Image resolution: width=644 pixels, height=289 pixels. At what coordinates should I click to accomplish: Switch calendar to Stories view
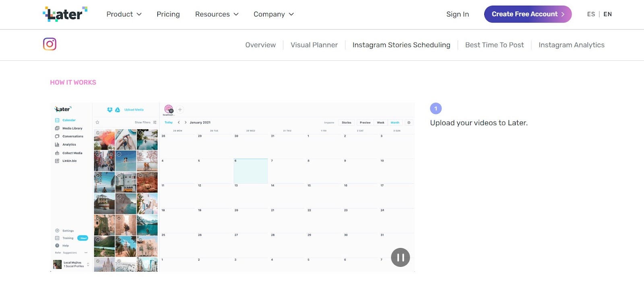347,122
